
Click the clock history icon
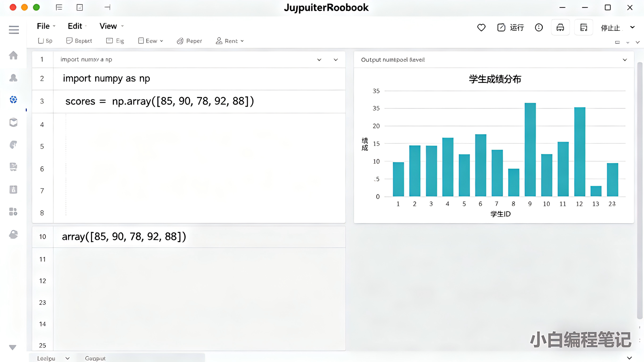point(539,27)
